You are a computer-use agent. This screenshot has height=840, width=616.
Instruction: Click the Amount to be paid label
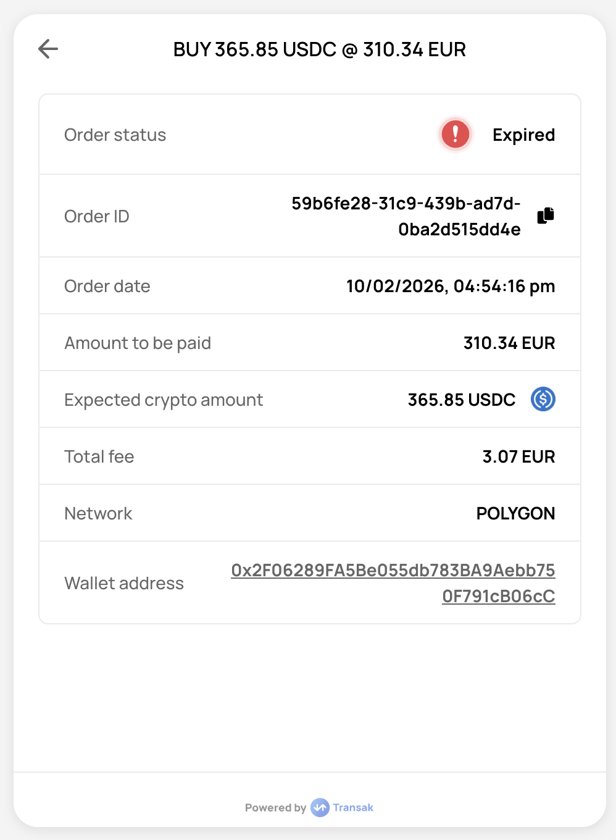coord(138,343)
